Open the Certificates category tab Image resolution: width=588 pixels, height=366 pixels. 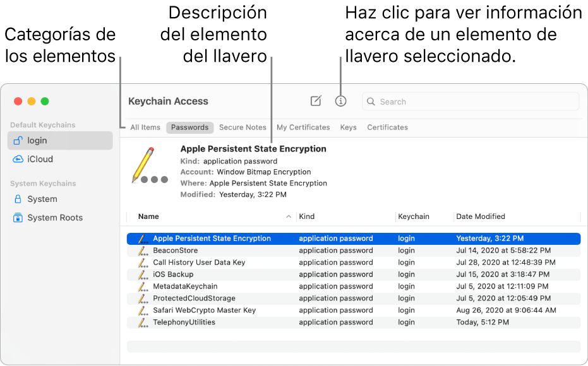pos(387,127)
